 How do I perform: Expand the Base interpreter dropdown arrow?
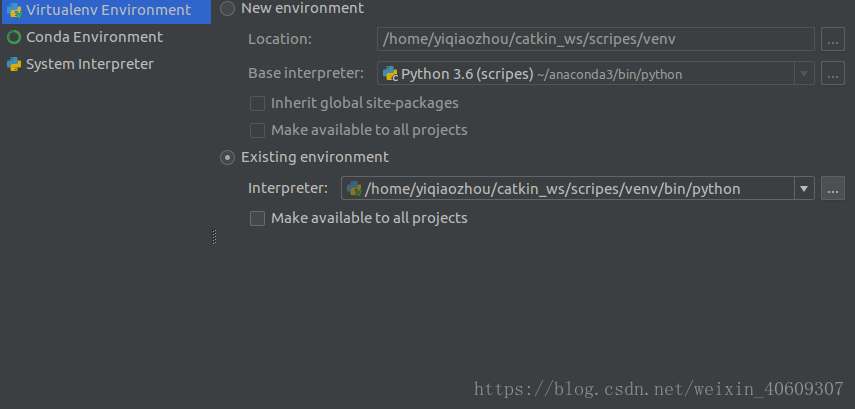[x=804, y=74]
